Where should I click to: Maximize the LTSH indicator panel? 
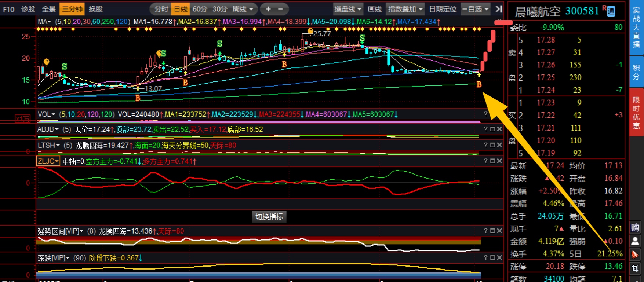click(x=492, y=145)
